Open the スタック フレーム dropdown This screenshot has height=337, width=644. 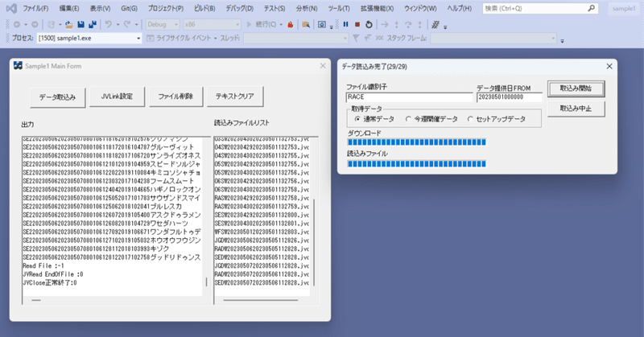pos(493,38)
